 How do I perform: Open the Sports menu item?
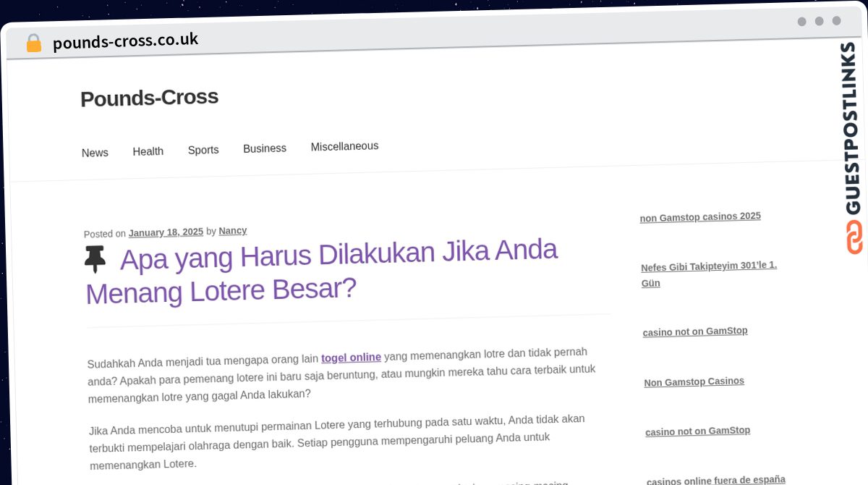coord(203,150)
